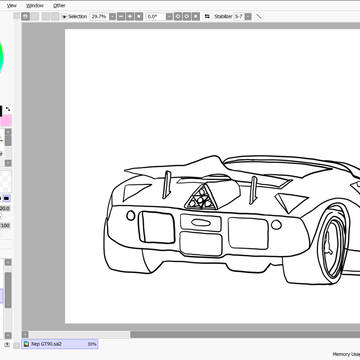Click the Stabilizer S-7 value box
This screenshot has height=360, width=360.
pyautogui.click(x=238, y=16)
